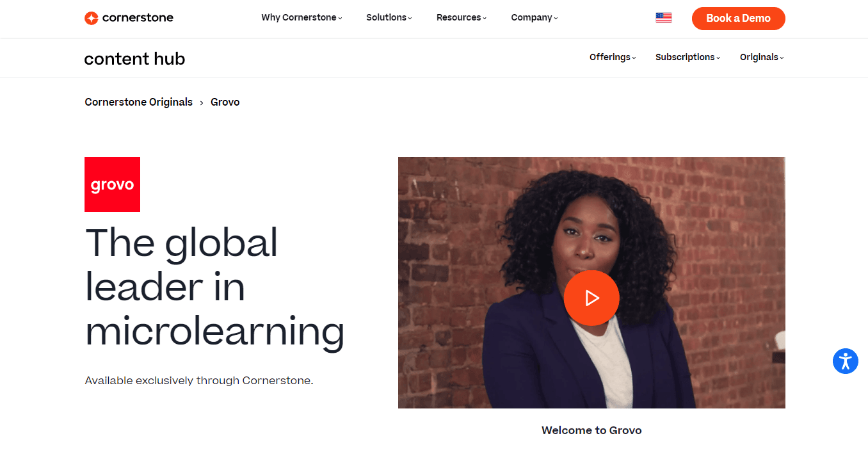The width and height of the screenshot is (868, 461).
Task: Click the American flag language icon
Action: tap(663, 17)
